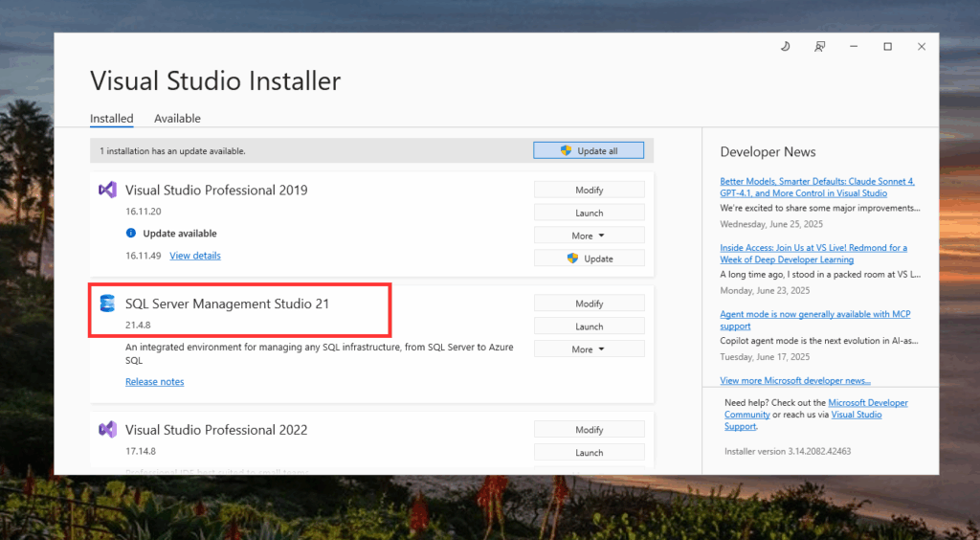Click date Wednesday, June 25, 2025

(771, 224)
